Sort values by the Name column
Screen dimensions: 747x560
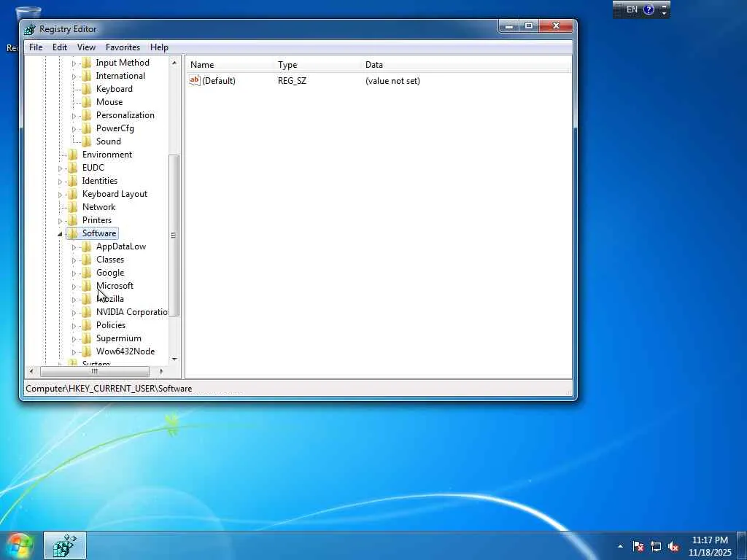(x=231, y=65)
